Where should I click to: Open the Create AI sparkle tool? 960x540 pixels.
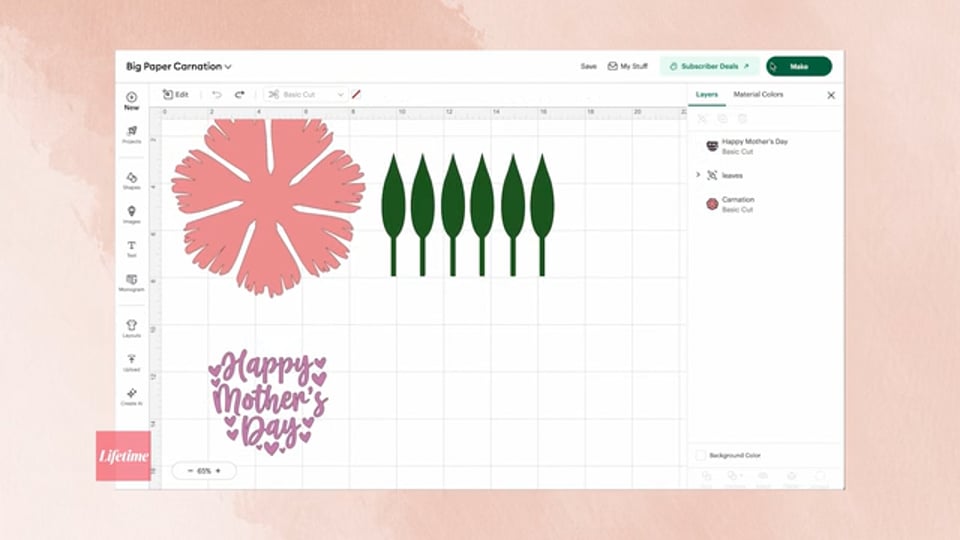click(132, 397)
